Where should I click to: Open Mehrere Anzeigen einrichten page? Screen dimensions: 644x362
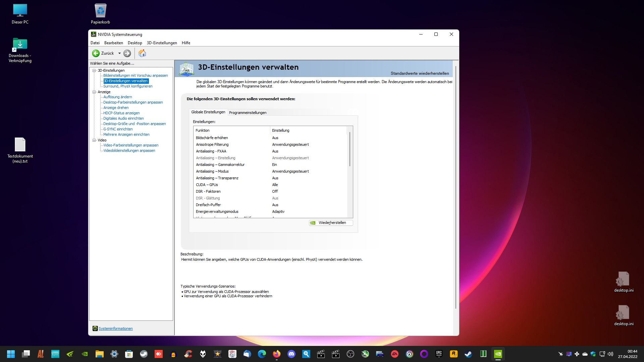pos(126,134)
